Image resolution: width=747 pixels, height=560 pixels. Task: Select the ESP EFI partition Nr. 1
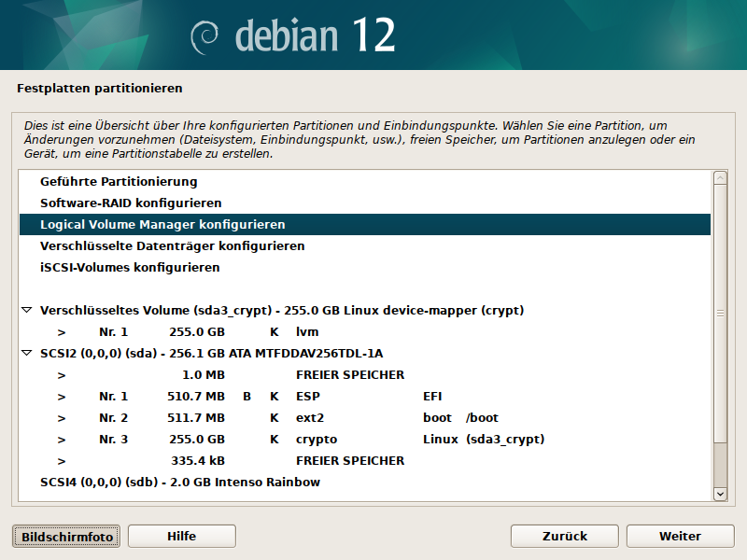coord(280,397)
